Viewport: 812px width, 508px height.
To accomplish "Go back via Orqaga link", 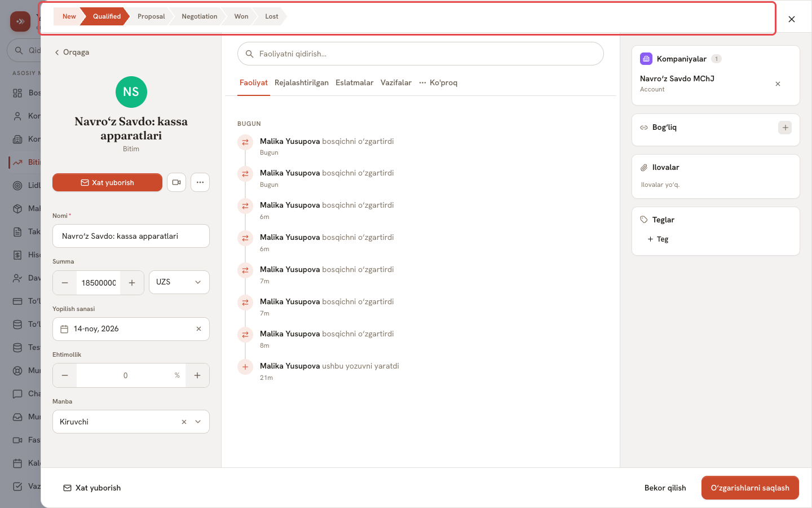I will [72, 52].
